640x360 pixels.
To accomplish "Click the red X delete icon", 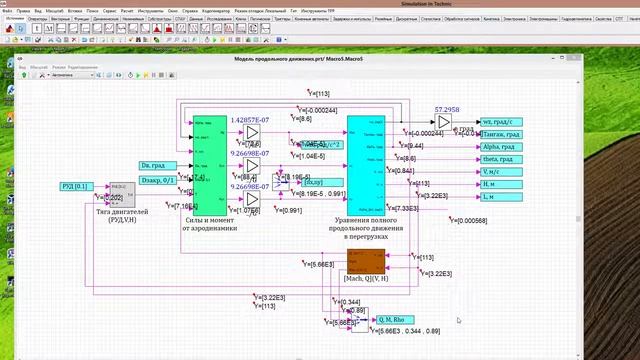I will (x=74, y=40).
